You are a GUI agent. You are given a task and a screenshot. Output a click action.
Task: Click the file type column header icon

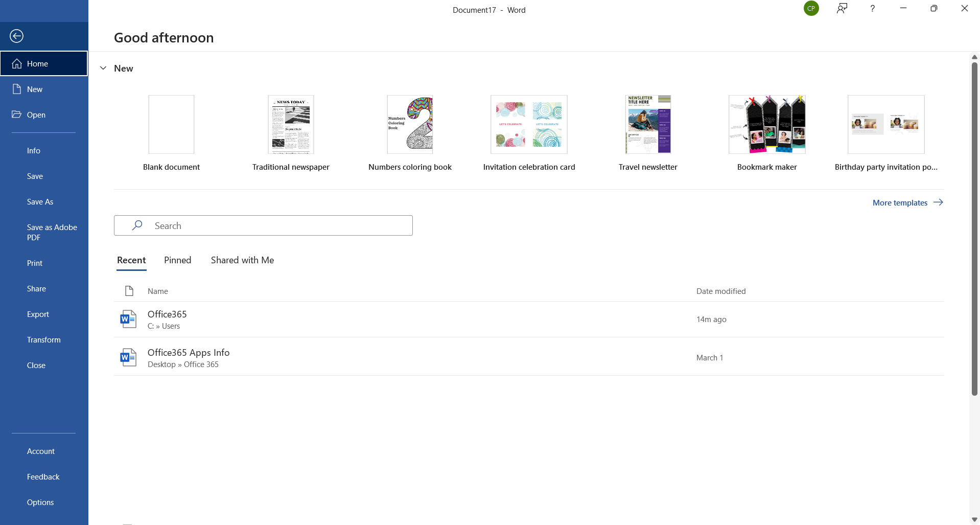129,291
